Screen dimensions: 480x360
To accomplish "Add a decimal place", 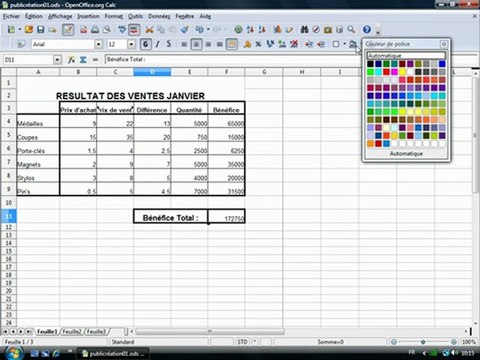I will point(282,44).
